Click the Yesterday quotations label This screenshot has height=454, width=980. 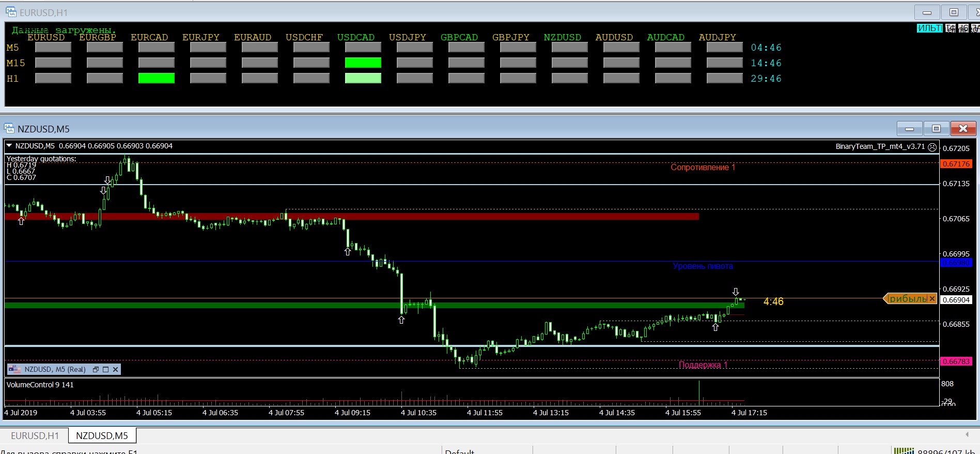point(41,159)
